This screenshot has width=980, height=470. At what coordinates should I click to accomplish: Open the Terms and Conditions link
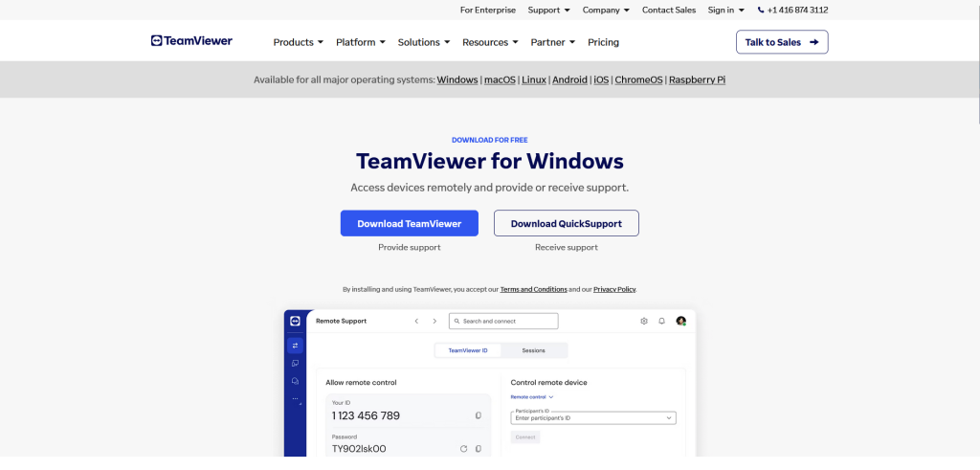pos(534,289)
